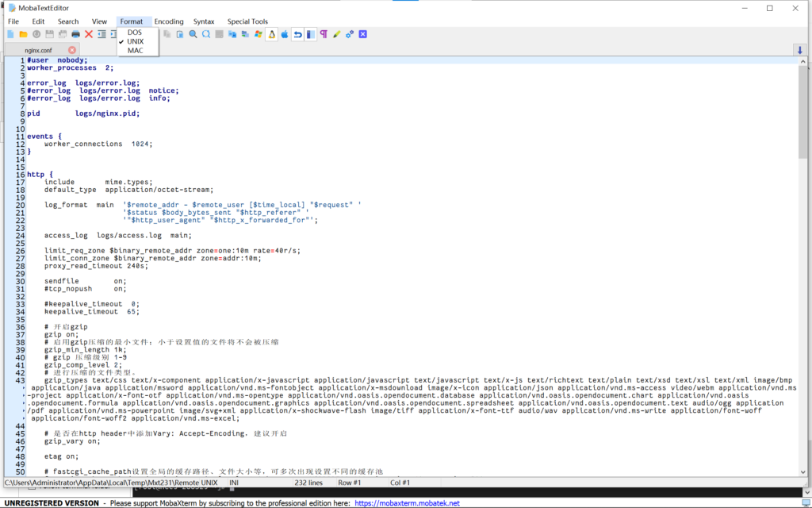Image resolution: width=812 pixels, height=508 pixels.
Task: Switch to the nginx.conf tab
Action: (x=38, y=50)
